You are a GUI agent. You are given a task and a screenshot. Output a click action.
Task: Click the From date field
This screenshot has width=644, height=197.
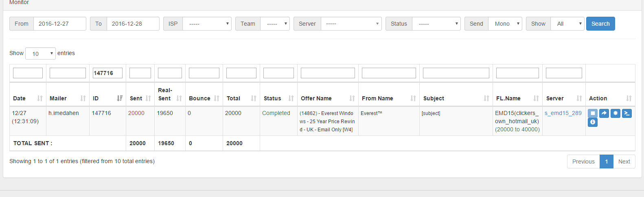click(59, 24)
